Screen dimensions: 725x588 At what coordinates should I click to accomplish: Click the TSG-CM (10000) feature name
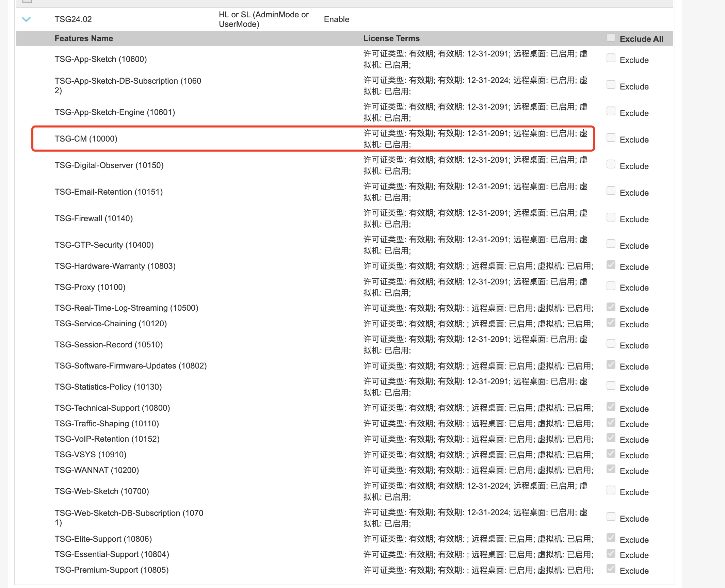86,139
